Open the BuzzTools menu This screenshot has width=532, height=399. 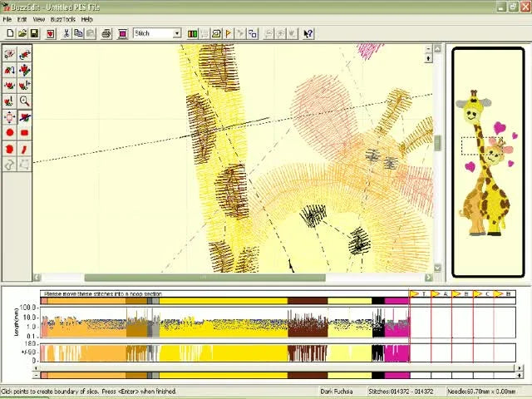62,19
